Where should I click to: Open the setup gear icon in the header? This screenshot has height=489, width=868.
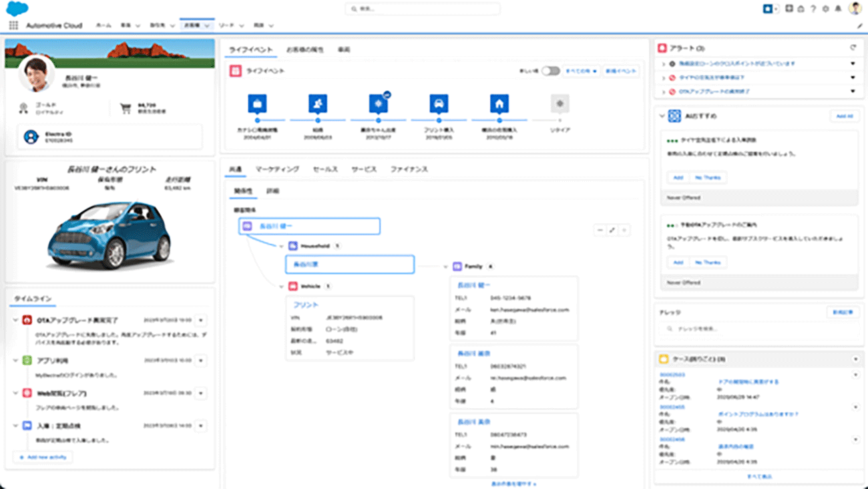[825, 9]
